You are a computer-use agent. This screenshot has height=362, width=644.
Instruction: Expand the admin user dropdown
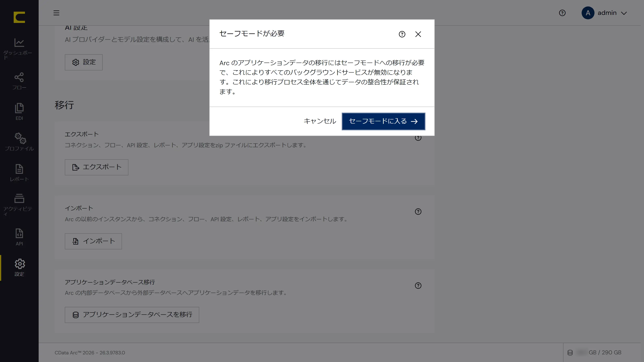[x=624, y=13]
